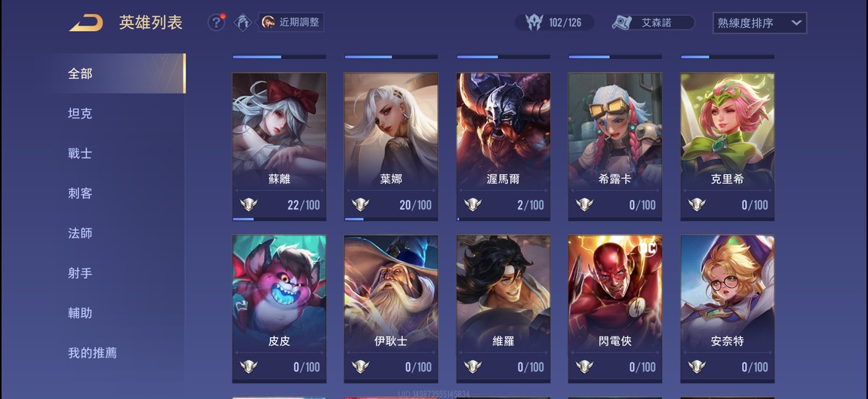Filter heroes by 法師
Viewport: 868px width, 399px height.
[80, 233]
